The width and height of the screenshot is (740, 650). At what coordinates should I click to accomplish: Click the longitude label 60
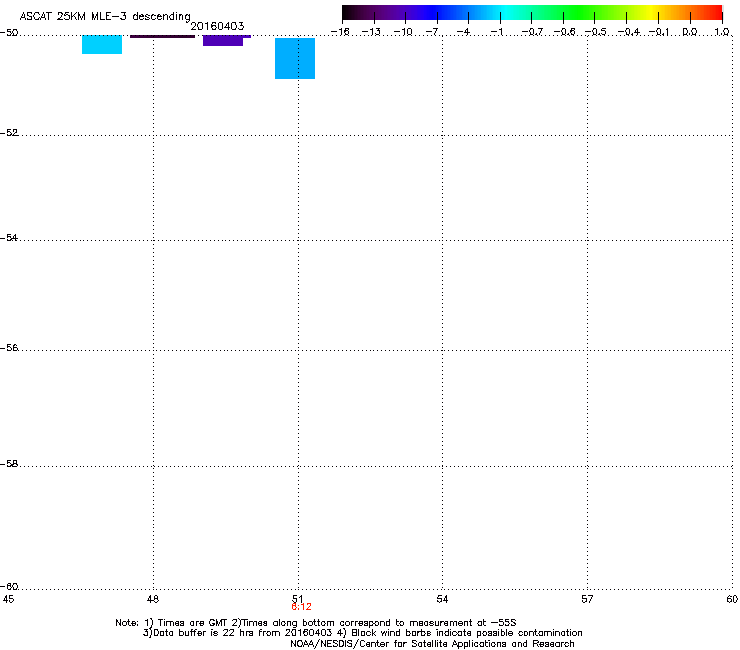(732, 599)
